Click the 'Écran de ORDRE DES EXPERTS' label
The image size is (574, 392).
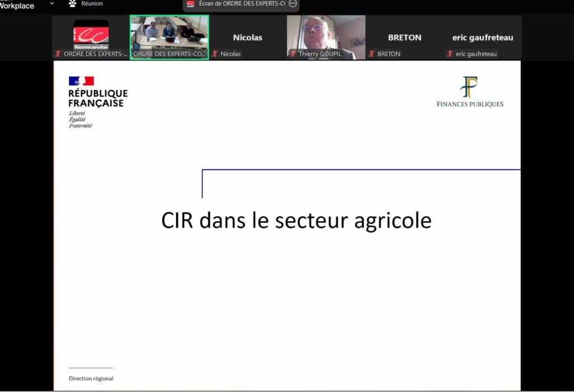[242, 3]
